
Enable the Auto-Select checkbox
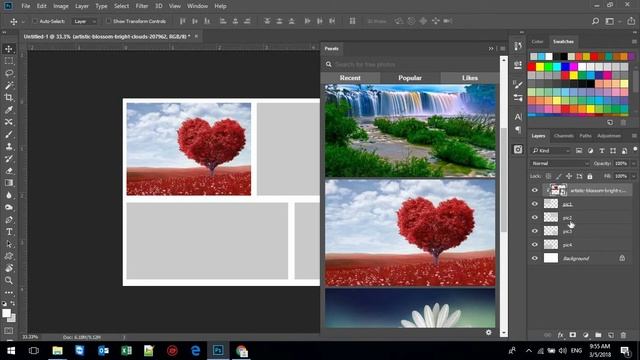pos(35,21)
